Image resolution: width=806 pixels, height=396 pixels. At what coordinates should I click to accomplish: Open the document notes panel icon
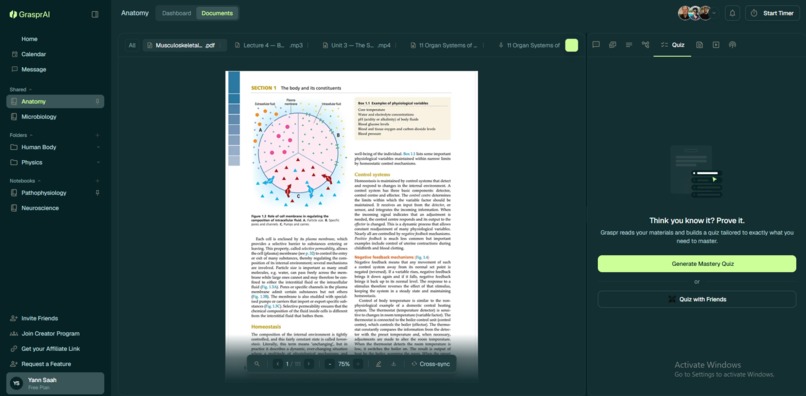(700, 45)
